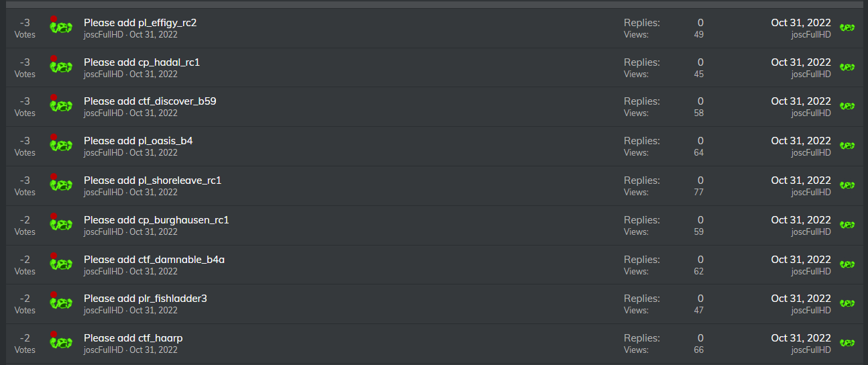Open thread Please add pl_effigy_rc2
868x365 pixels.
[x=140, y=23]
